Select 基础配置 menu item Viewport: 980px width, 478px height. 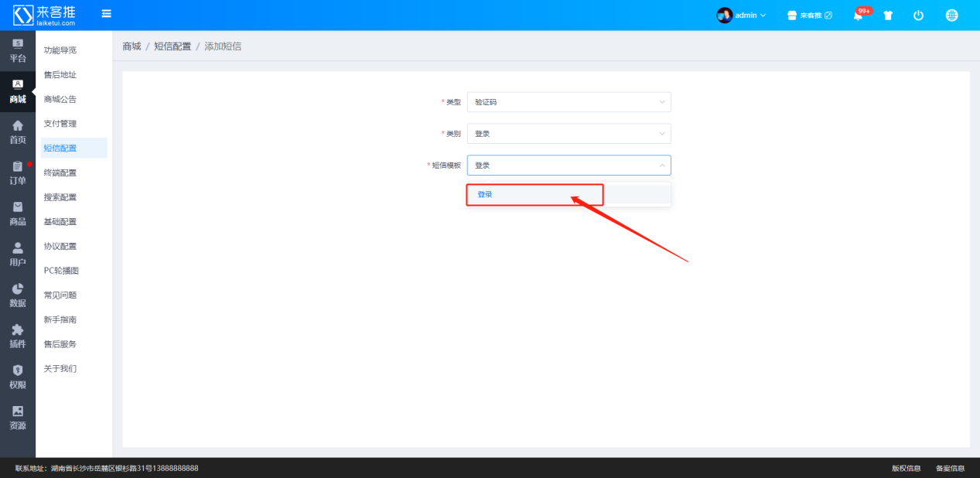[73, 222]
